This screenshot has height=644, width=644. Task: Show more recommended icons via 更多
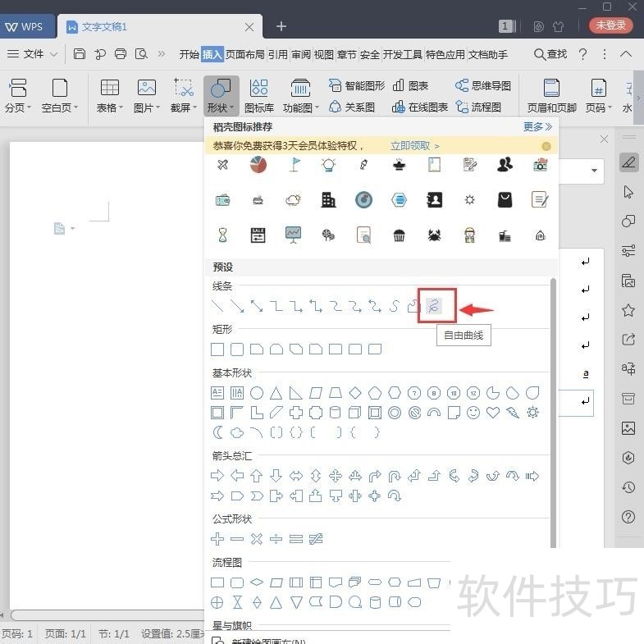pyautogui.click(x=537, y=127)
